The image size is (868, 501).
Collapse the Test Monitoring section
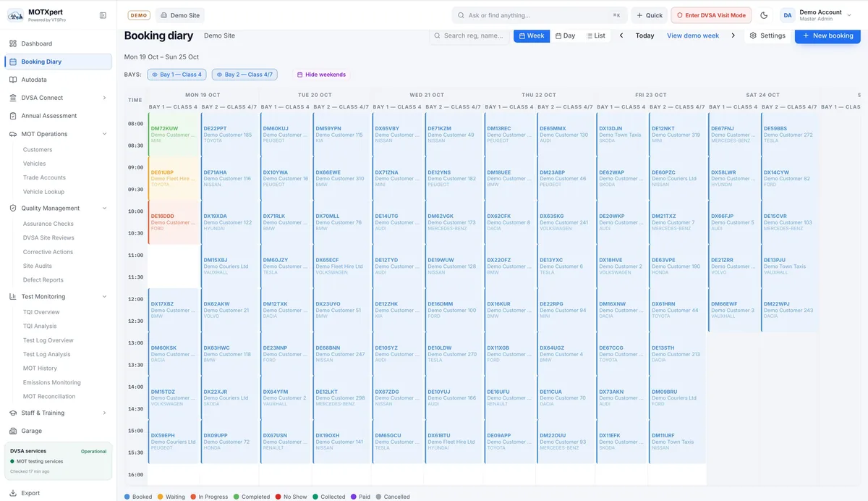click(x=105, y=296)
